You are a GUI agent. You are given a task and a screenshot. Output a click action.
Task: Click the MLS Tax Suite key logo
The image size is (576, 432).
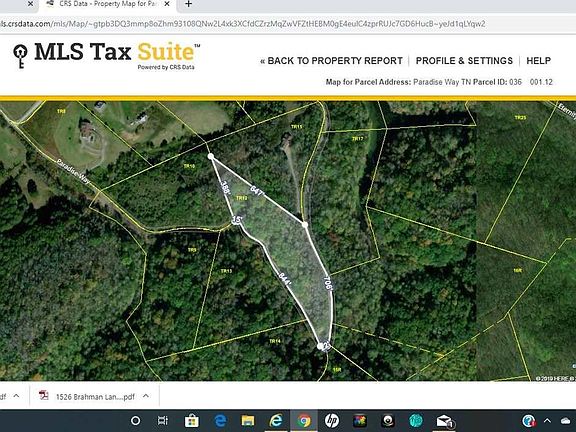click(20, 56)
